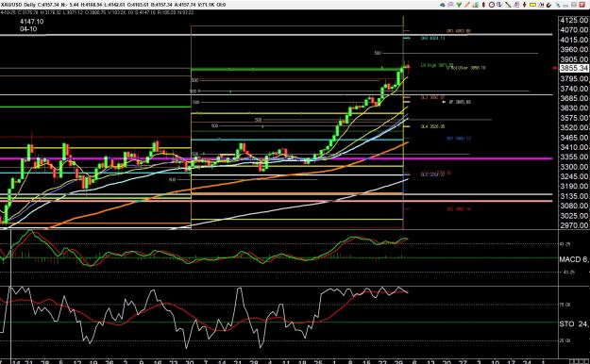590x364 pixels.
Task: Select the orange pencil drawing tool
Action: pos(467,5)
